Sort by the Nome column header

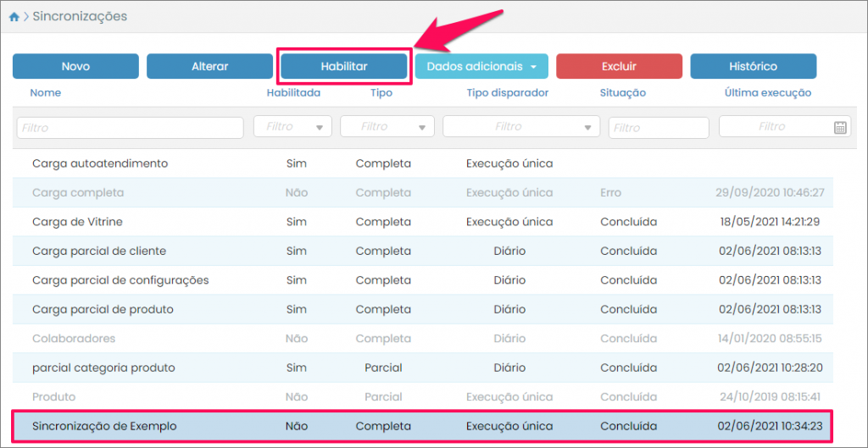point(46,92)
